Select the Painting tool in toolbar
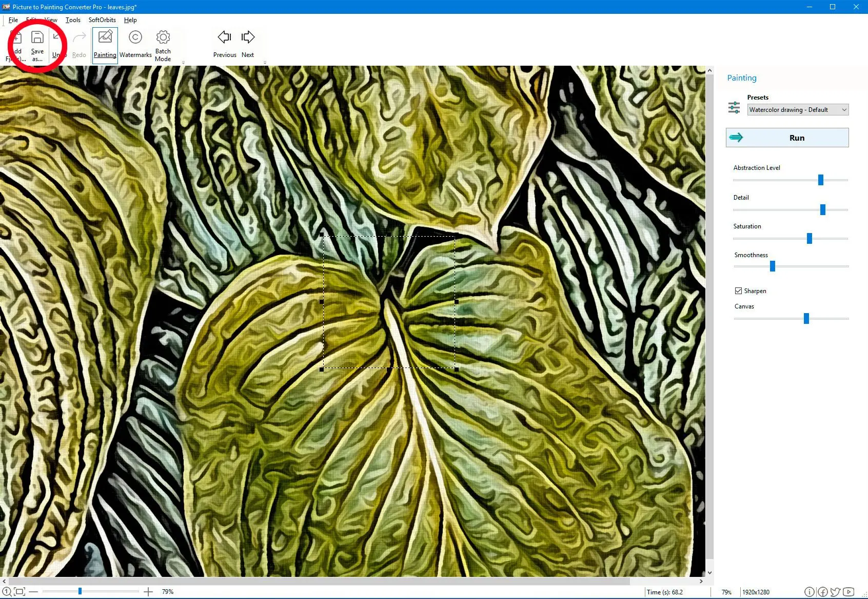This screenshot has width=868, height=599. 105,45
